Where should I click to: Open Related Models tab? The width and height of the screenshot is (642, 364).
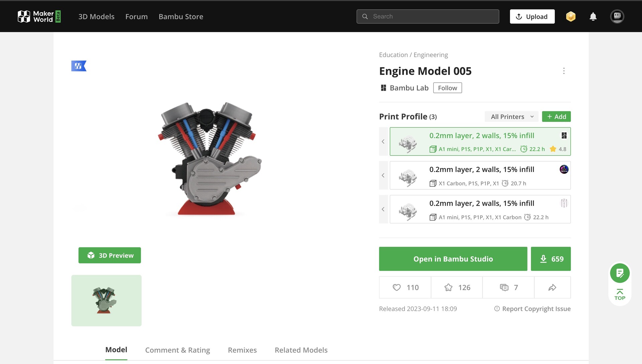point(301,350)
